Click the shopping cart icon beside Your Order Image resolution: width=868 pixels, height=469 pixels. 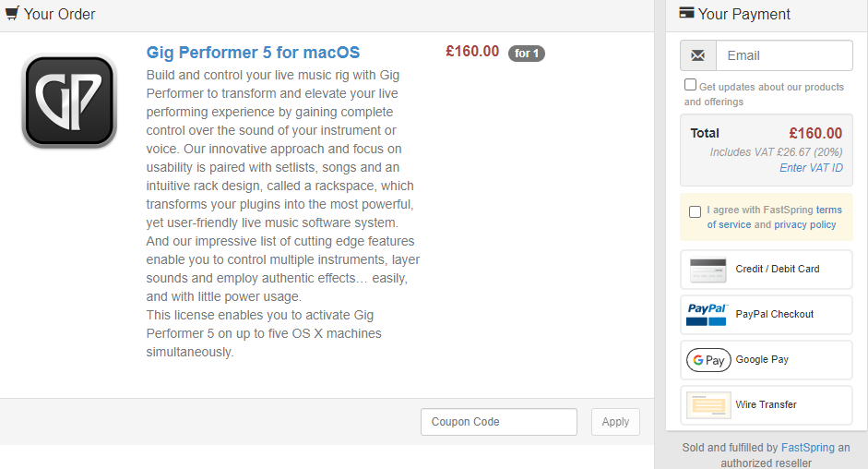point(12,13)
